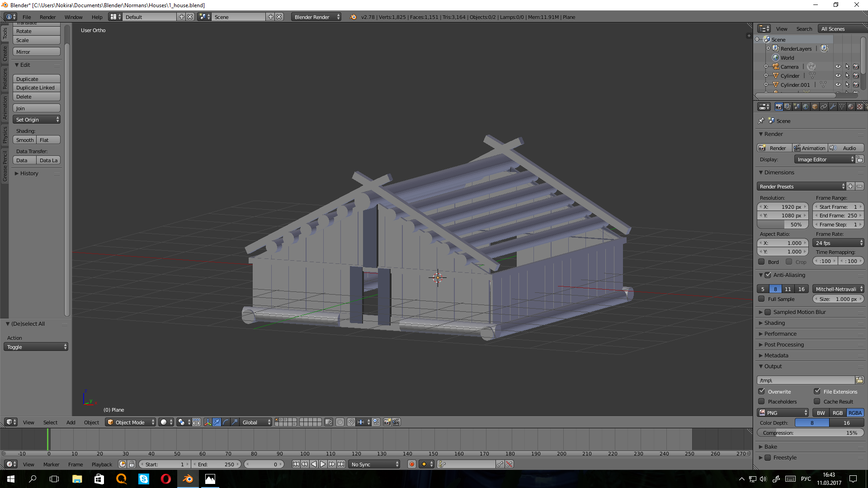Browse the output folder path icon
The width and height of the screenshot is (868, 488).
pyautogui.click(x=859, y=380)
